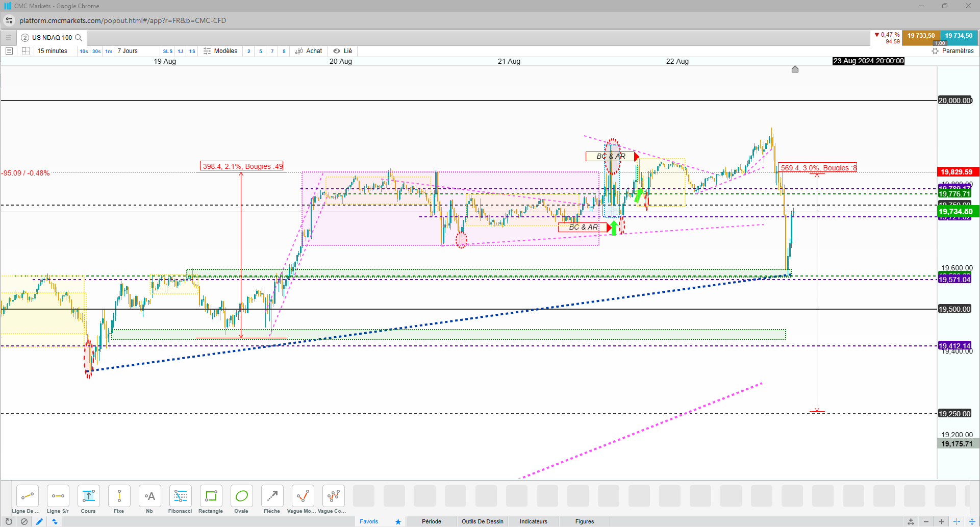Select the Fibonacci drawing tool
This screenshot has height=527, width=980.
pyautogui.click(x=180, y=499)
